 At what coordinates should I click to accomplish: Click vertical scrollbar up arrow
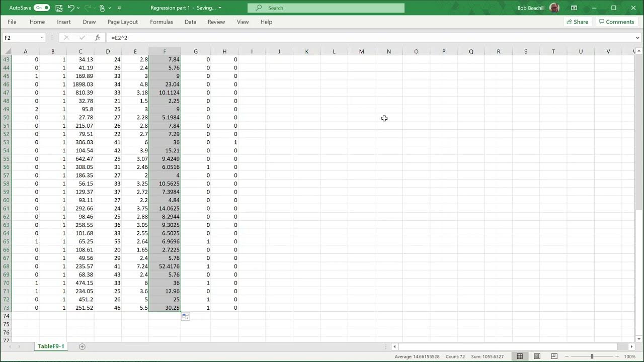pyautogui.click(x=639, y=51)
